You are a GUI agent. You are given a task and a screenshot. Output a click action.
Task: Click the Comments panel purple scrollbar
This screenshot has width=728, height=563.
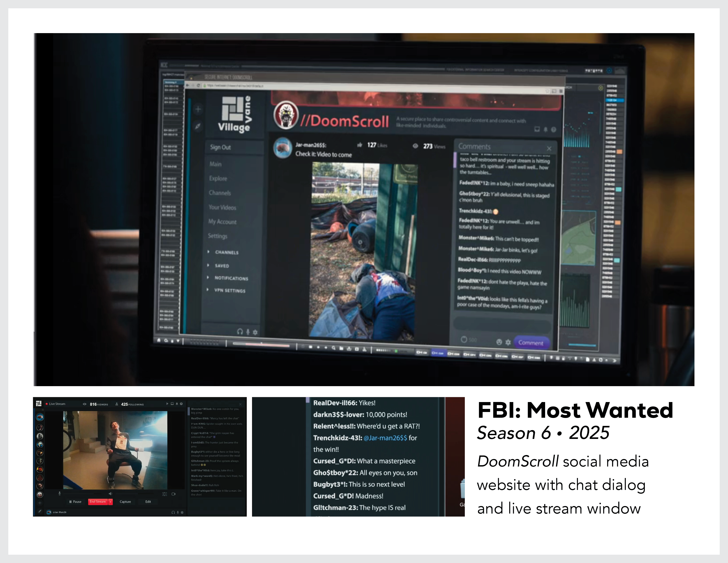[x=455, y=161]
